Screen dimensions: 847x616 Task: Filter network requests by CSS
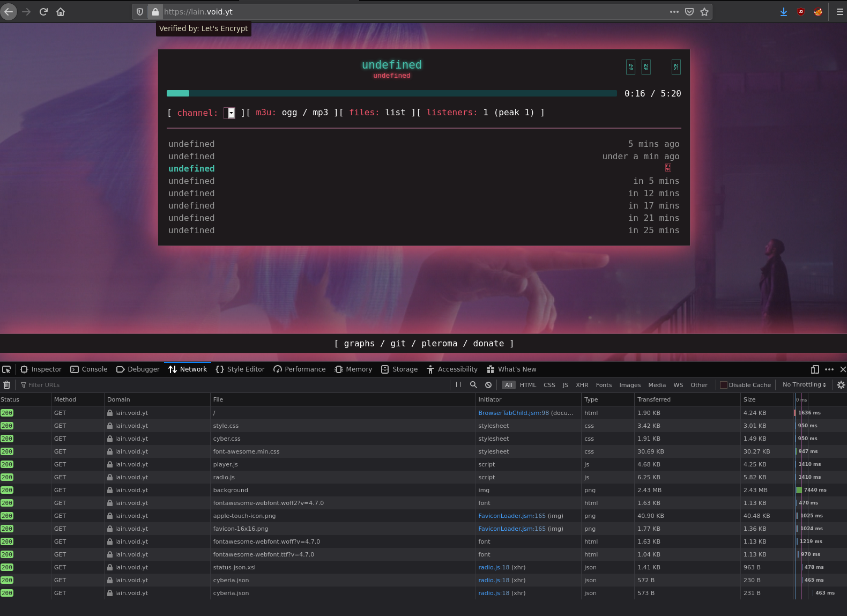(549, 385)
